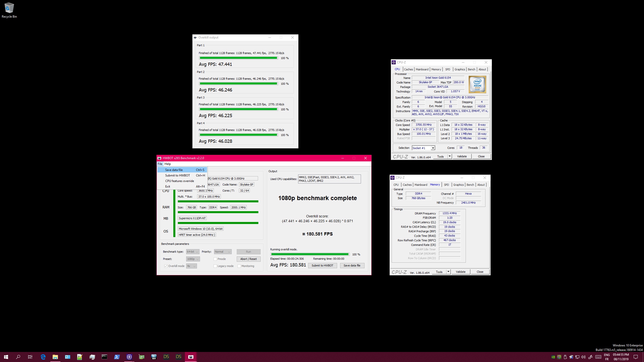Click Close button in lower CPU-Z window
Image resolution: width=644 pixels, height=362 pixels.
(x=480, y=272)
